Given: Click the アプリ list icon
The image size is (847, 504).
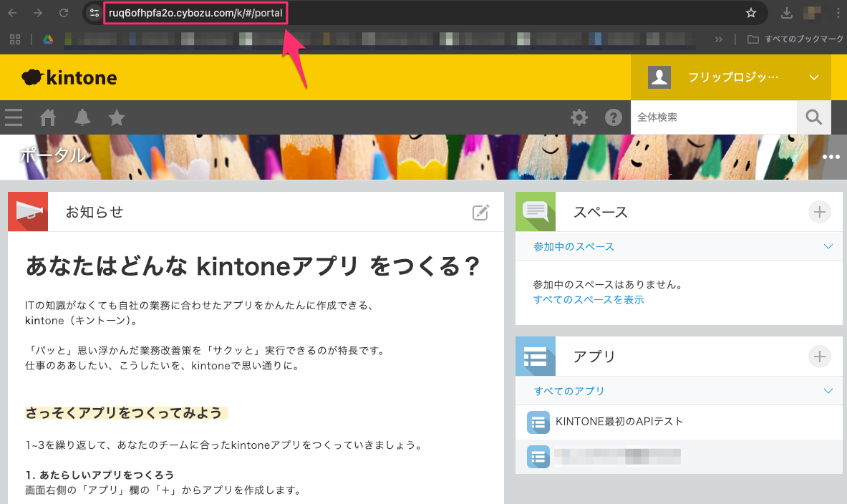Looking at the screenshot, I should click(536, 356).
